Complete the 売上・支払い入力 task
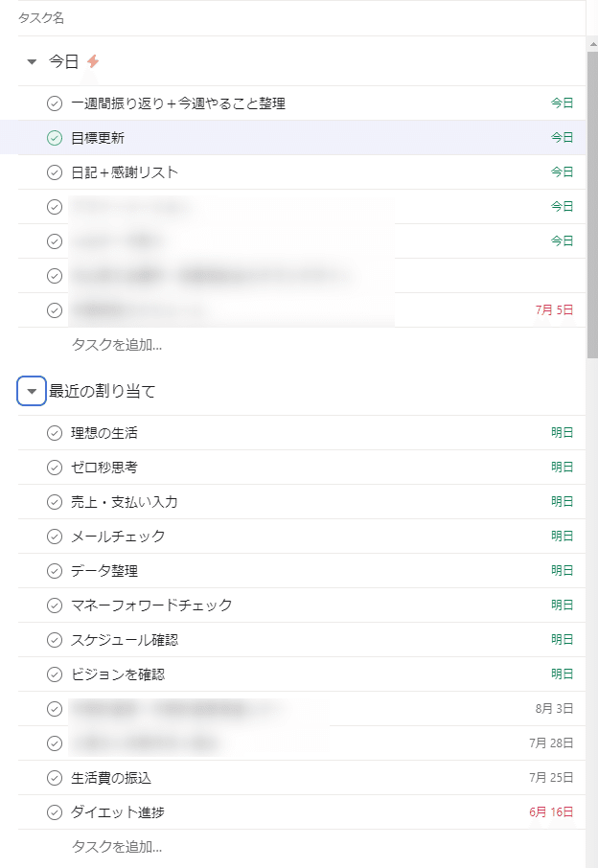This screenshot has width=598, height=868. click(55, 502)
